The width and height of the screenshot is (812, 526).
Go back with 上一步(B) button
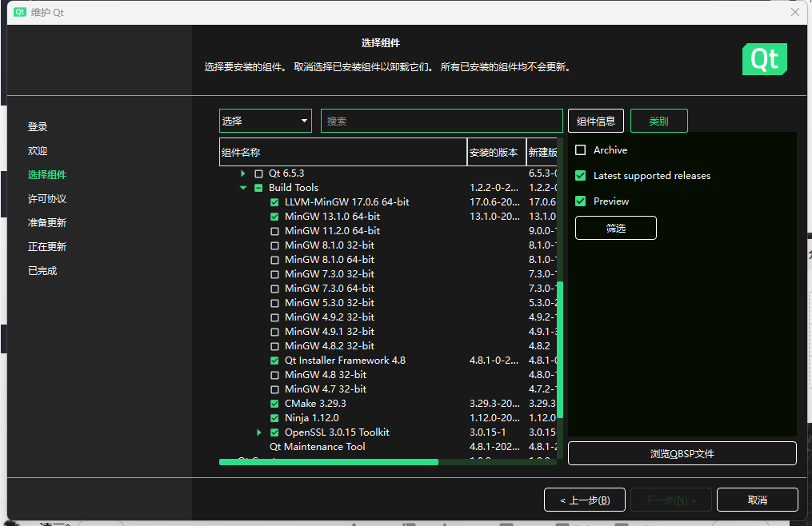click(585, 500)
